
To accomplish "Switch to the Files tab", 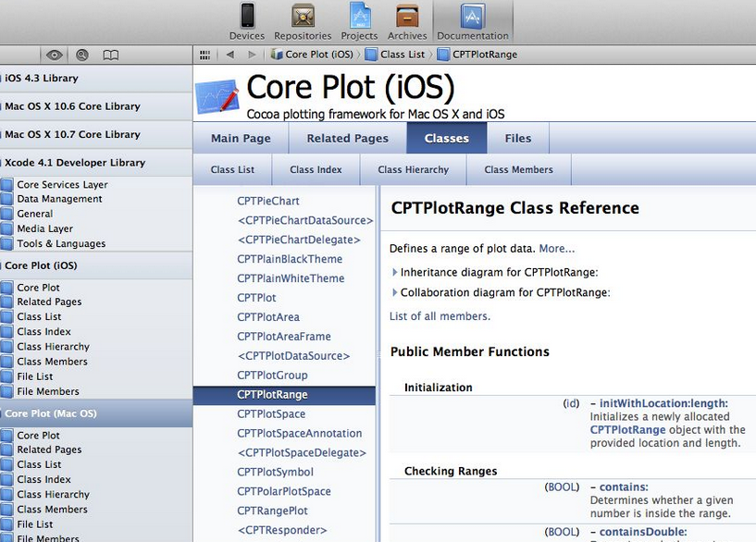I will tap(518, 138).
